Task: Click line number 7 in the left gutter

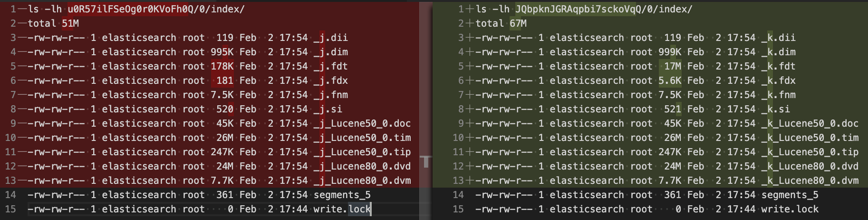Action: (13, 95)
